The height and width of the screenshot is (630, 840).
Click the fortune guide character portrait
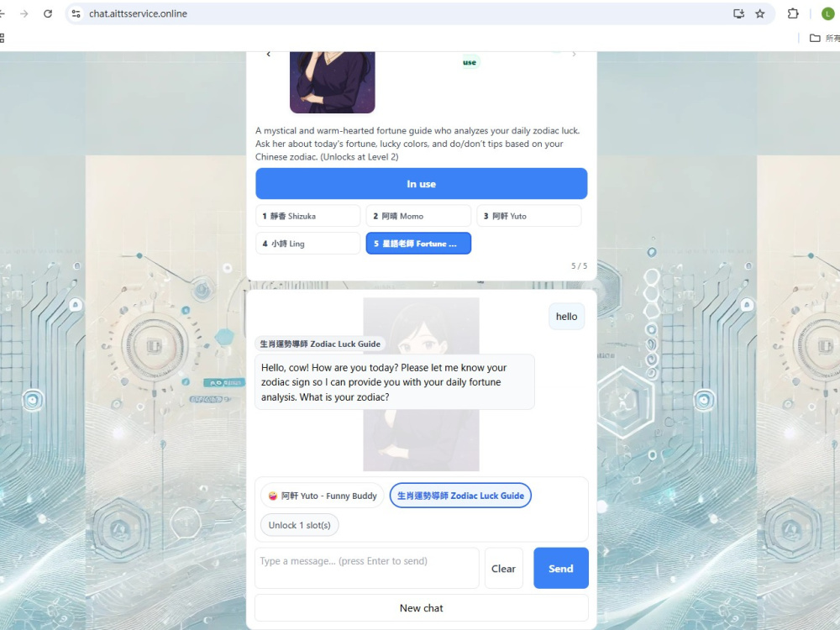click(x=332, y=82)
